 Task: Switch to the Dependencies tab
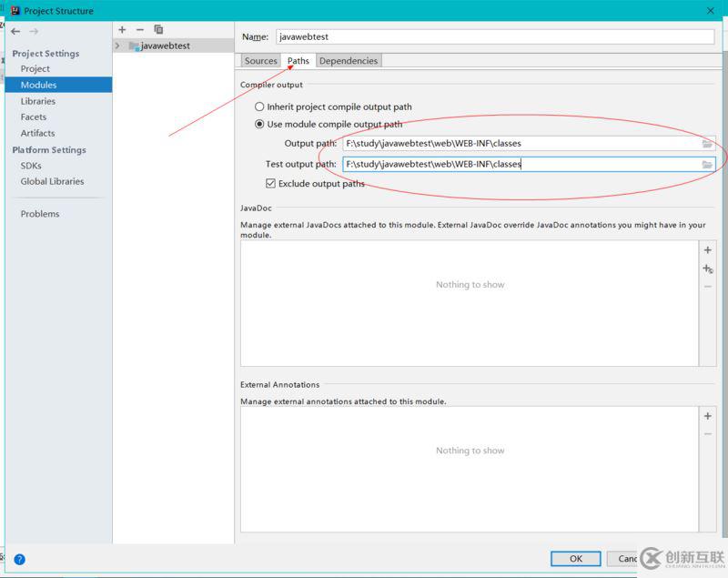[349, 61]
